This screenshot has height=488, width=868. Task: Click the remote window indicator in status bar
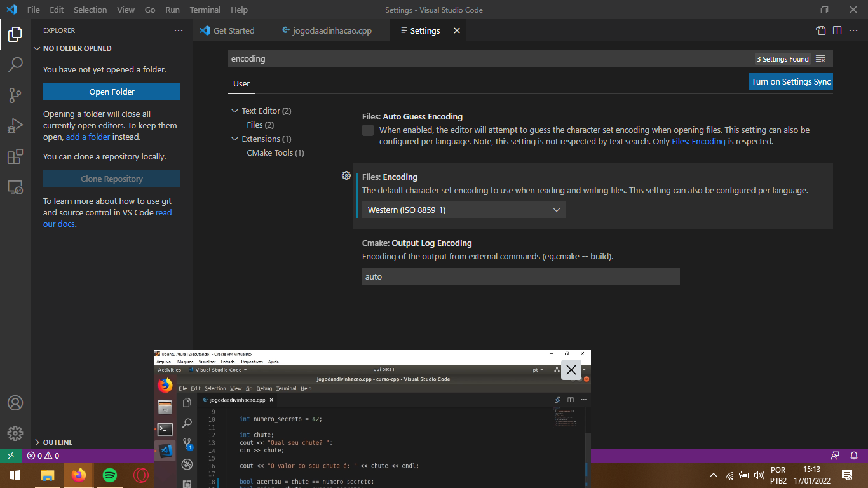tap(11, 456)
